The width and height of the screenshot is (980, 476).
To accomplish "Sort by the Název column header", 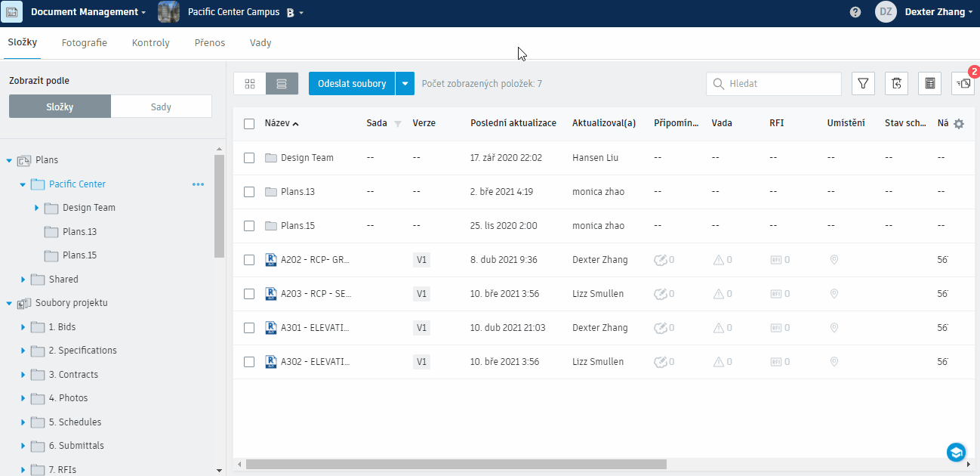I will point(281,124).
